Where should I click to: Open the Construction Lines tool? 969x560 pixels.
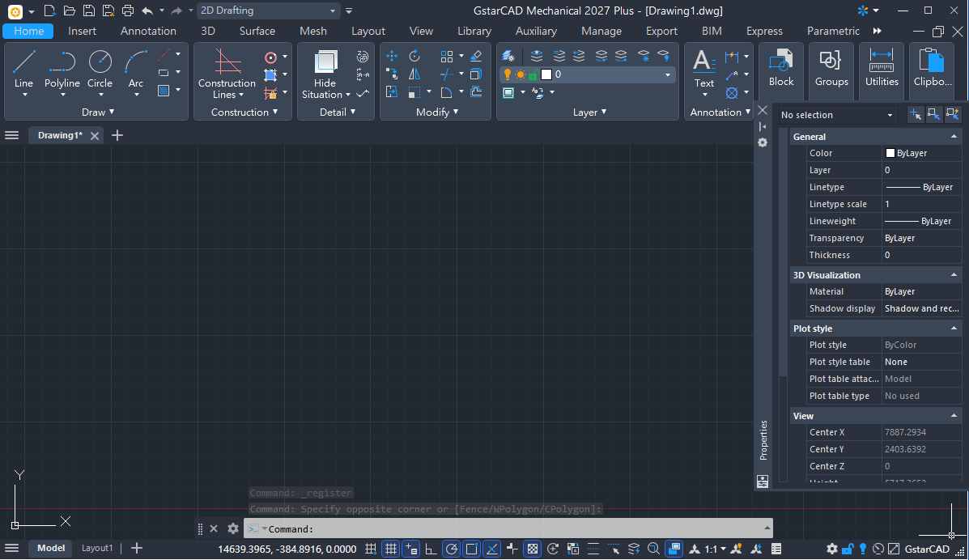[x=227, y=73]
